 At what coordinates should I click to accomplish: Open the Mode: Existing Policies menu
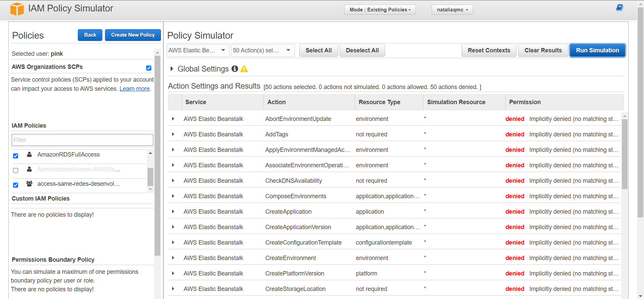click(380, 10)
